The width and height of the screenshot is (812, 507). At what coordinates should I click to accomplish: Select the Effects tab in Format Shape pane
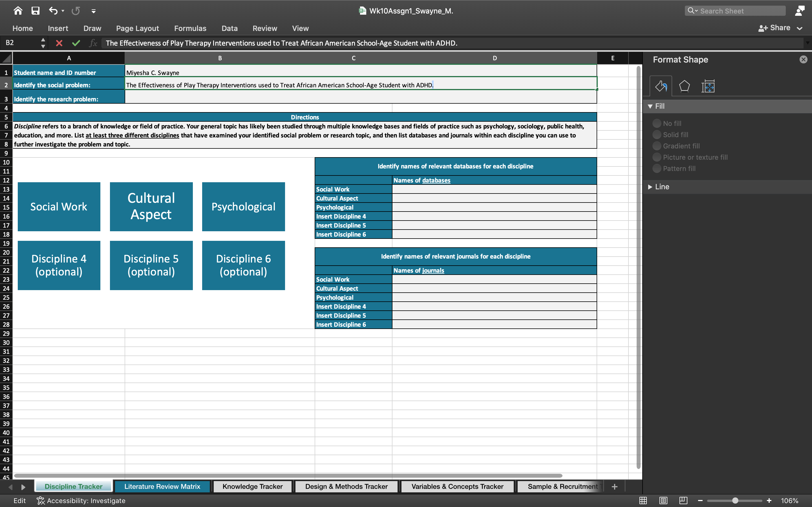pos(685,86)
